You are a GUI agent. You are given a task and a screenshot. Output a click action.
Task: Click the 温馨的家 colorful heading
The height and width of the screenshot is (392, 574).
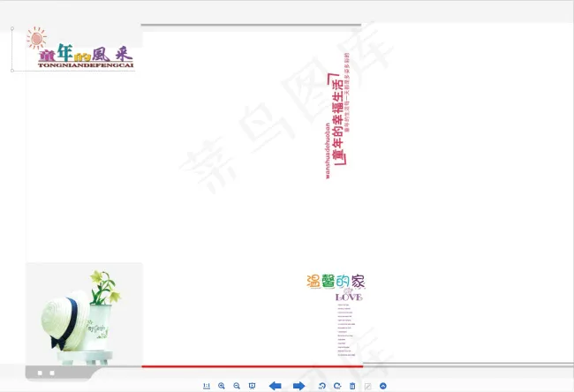[335, 282]
